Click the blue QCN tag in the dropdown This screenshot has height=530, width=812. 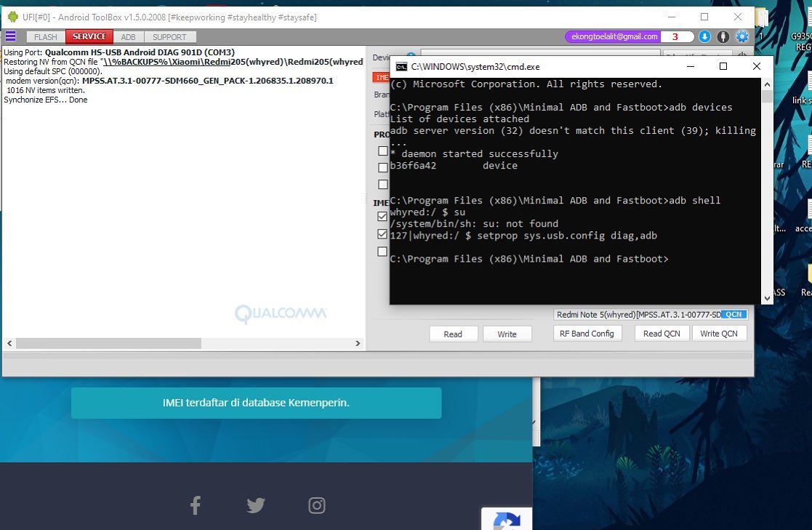[x=733, y=315]
